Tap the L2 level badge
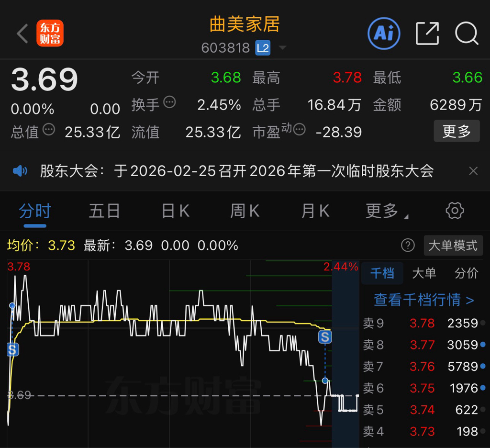This screenshot has width=490, height=448. tap(263, 48)
